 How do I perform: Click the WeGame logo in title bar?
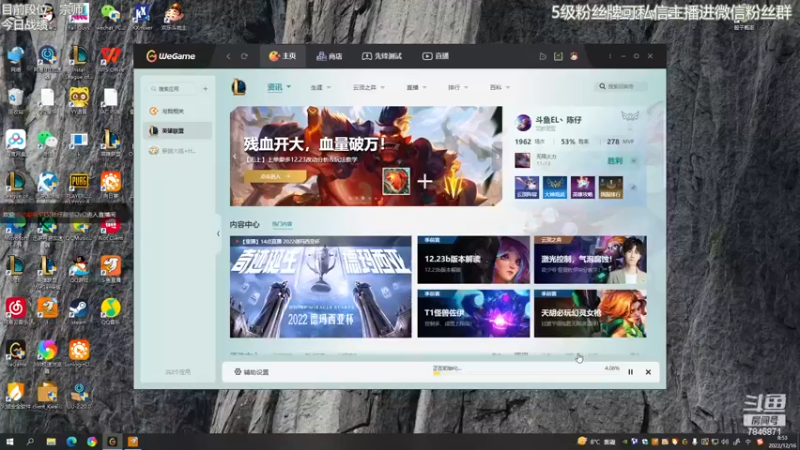[x=171, y=56]
